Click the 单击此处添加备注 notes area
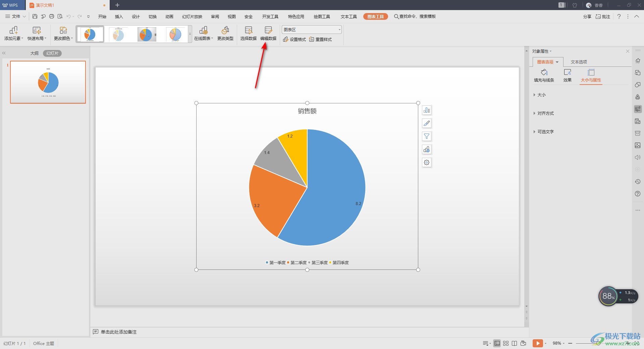 118,332
